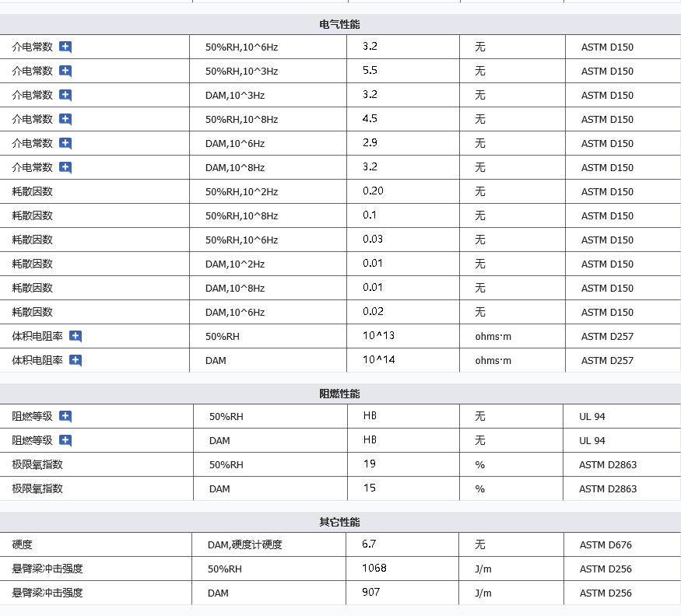Click plus icon beside 体积电阻率 50%RH row
This screenshot has width=681, height=616.
pos(75,336)
